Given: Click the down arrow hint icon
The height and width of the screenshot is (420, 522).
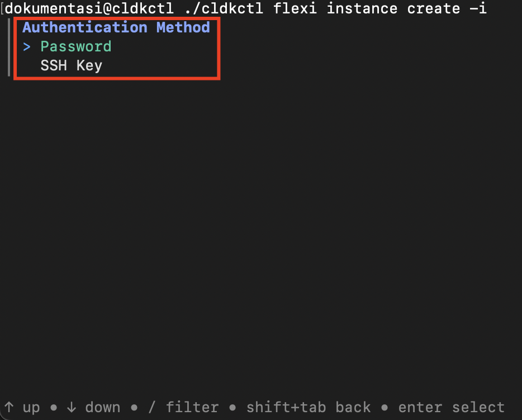Looking at the screenshot, I should (x=71, y=407).
